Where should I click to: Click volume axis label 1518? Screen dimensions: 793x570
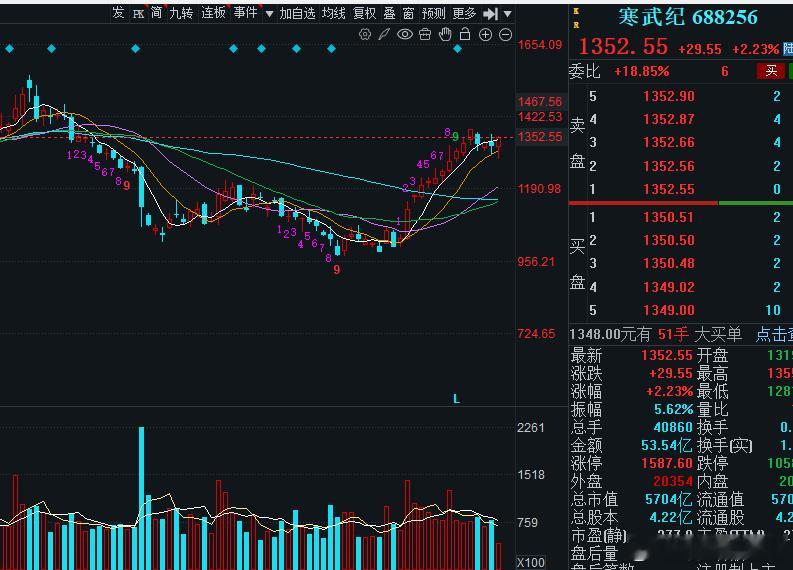click(531, 475)
